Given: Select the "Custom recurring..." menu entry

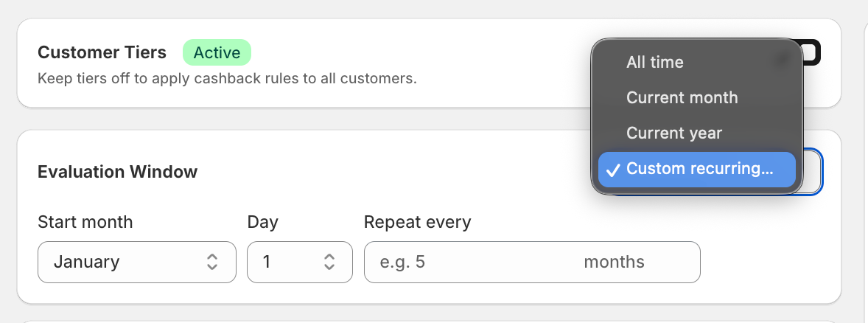Looking at the screenshot, I should pos(699,169).
